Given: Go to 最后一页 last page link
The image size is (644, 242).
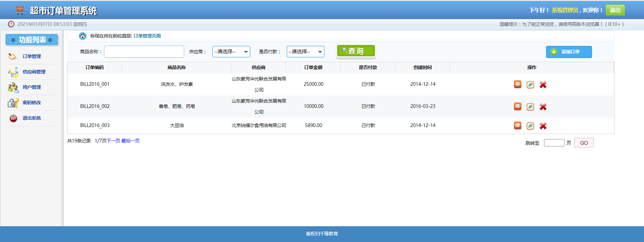Looking at the screenshot, I should pyautogui.click(x=130, y=141).
